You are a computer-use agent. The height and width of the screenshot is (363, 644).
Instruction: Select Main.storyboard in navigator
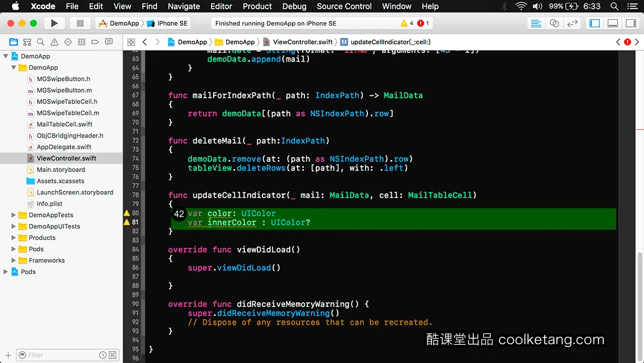pyautogui.click(x=62, y=170)
